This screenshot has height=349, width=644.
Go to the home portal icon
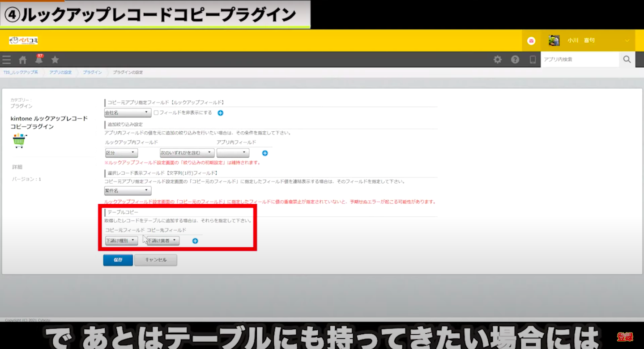point(22,60)
